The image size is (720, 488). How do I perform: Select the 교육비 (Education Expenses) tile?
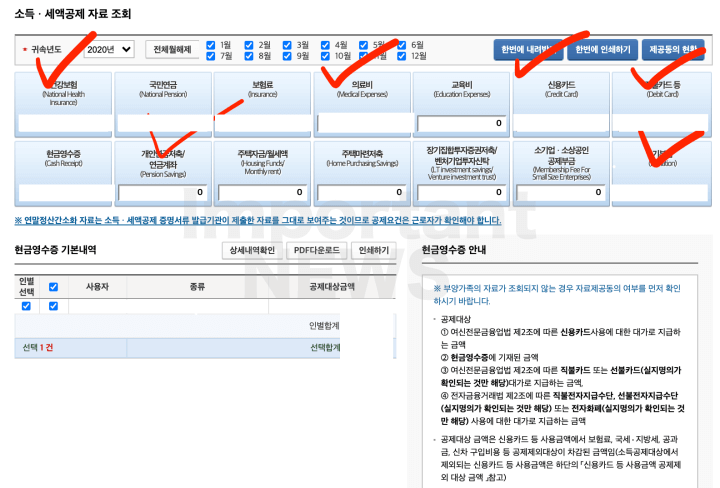point(461,105)
